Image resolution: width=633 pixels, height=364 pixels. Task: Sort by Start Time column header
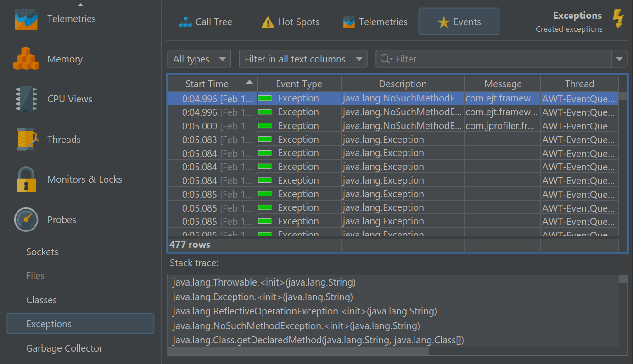coord(207,84)
